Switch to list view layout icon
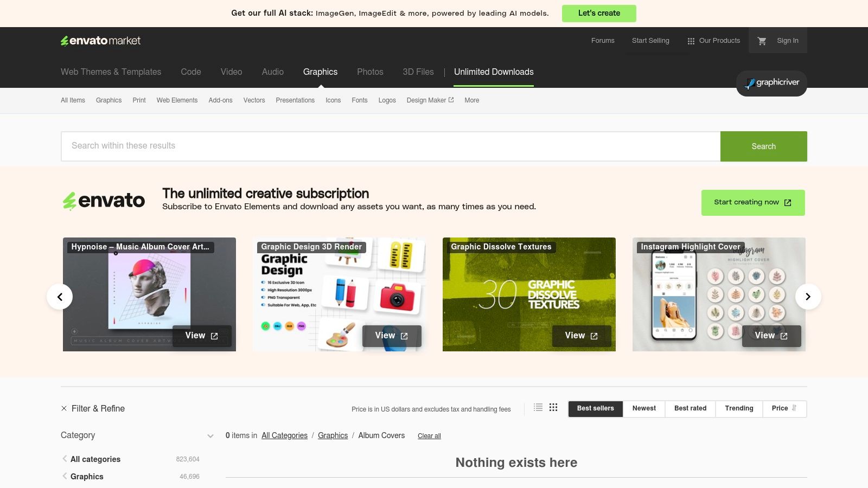Screen dimensions: 868x488 coord(538,408)
